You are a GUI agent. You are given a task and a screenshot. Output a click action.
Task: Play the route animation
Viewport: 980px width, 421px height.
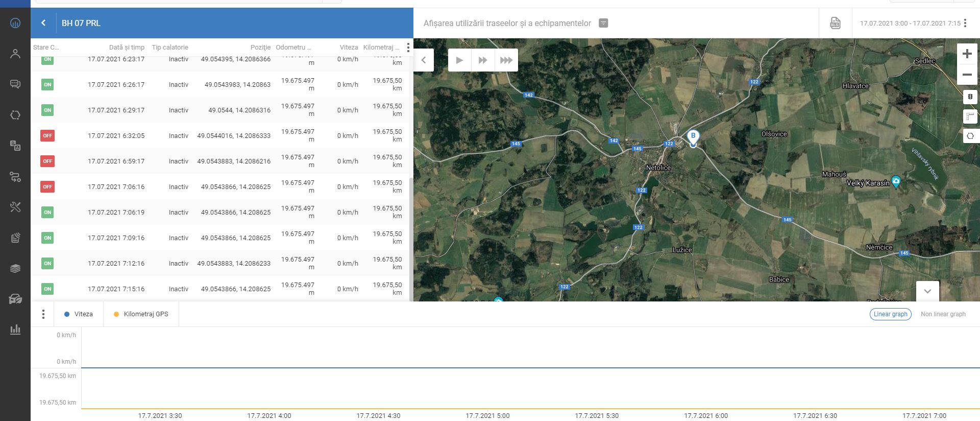pyautogui.click(x=459, y=60)
